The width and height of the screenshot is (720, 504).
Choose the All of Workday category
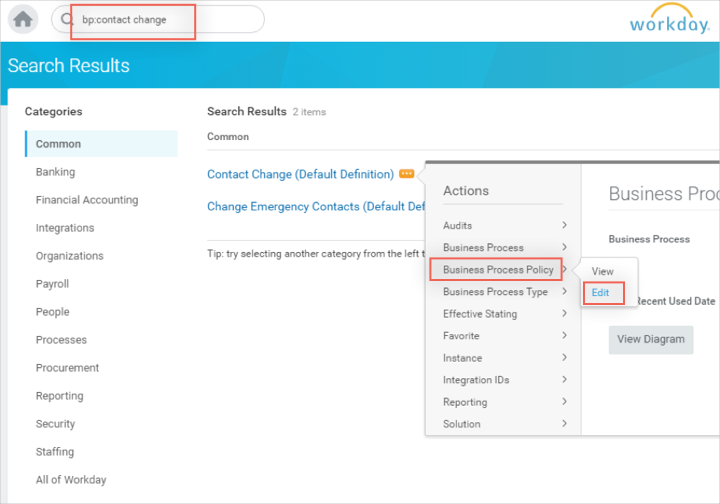71,480
